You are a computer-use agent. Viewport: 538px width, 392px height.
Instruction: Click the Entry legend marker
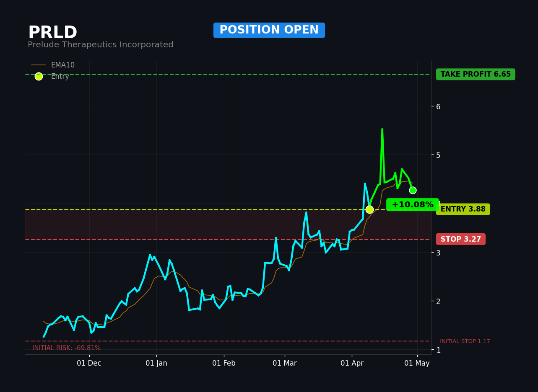tap(39, 77)
